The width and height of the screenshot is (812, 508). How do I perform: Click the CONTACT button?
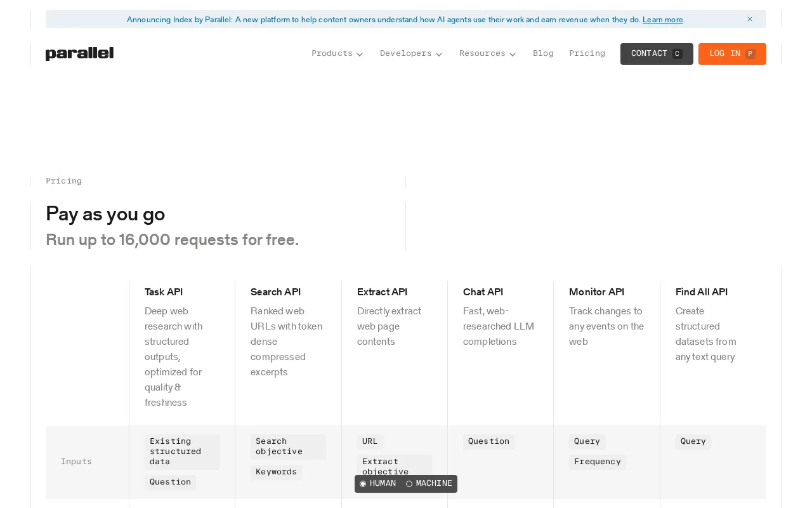click(x=657, y=54)
